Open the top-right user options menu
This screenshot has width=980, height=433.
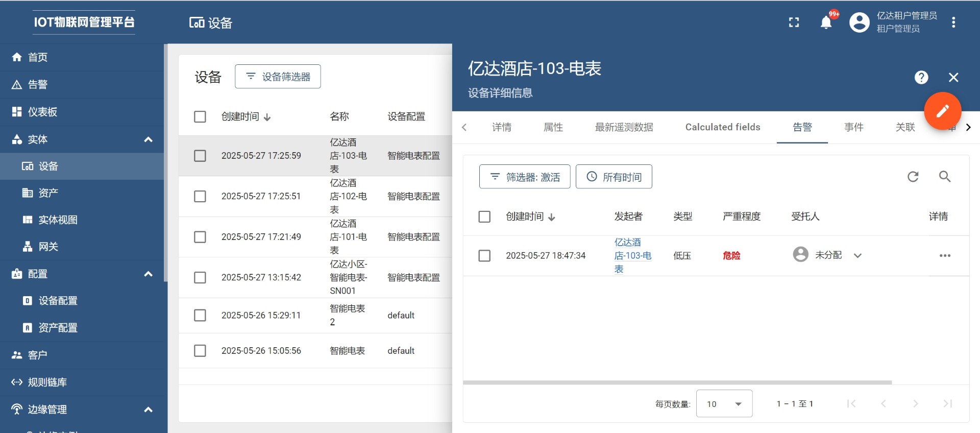tap(953, 22)
